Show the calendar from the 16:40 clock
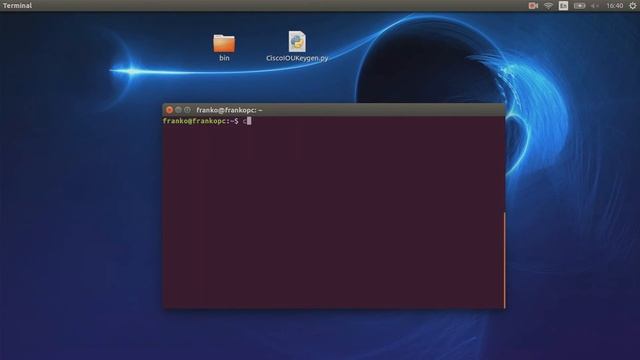The width and height of the screenshot is (640, 360). (615, 6)
